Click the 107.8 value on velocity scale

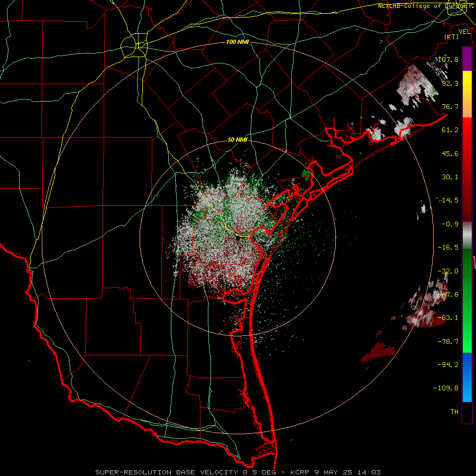click(448, 59)
